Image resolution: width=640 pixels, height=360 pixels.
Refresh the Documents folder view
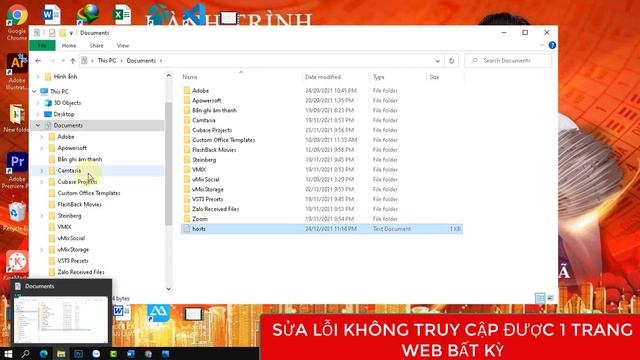tap(451, 61)
